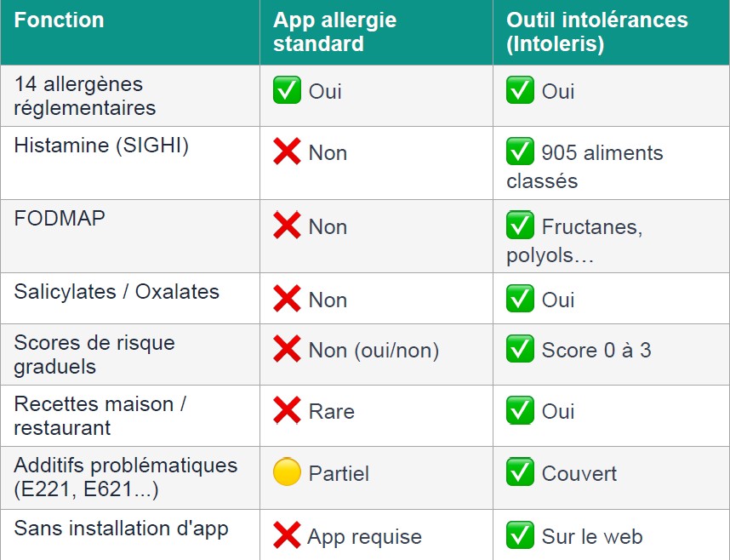Click the green check beside Sur le web

click(520, 535)
